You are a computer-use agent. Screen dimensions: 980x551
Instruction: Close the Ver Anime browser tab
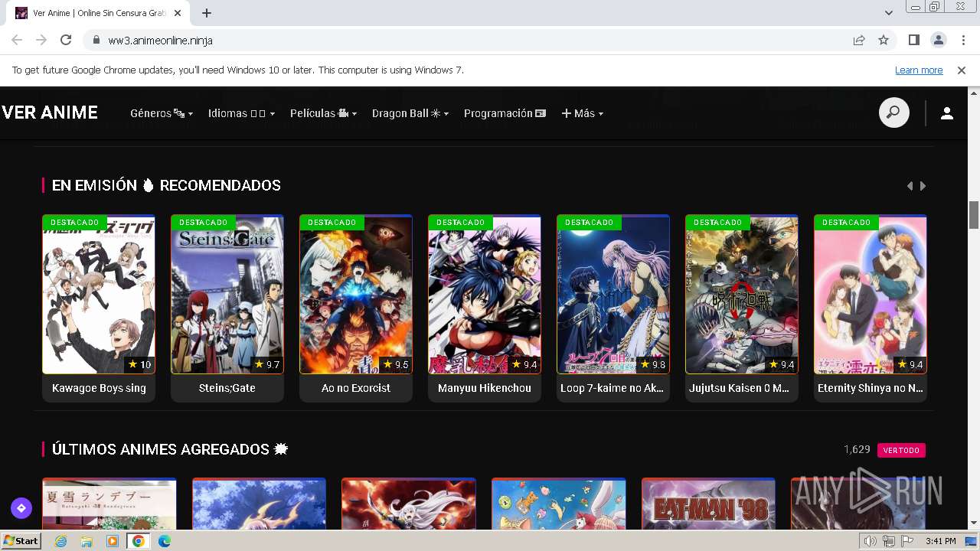178,13
